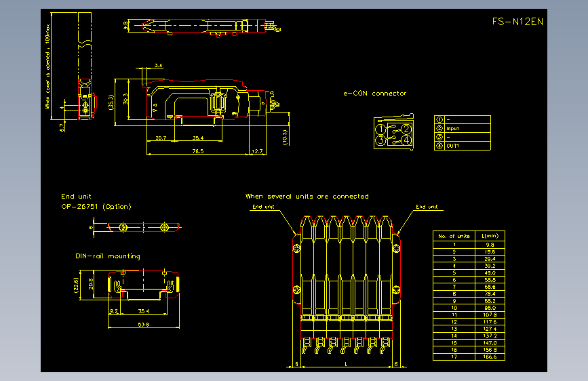Click the '39.2' cell in length table
This screenshot has height=381, width=588.
point(490,266)
